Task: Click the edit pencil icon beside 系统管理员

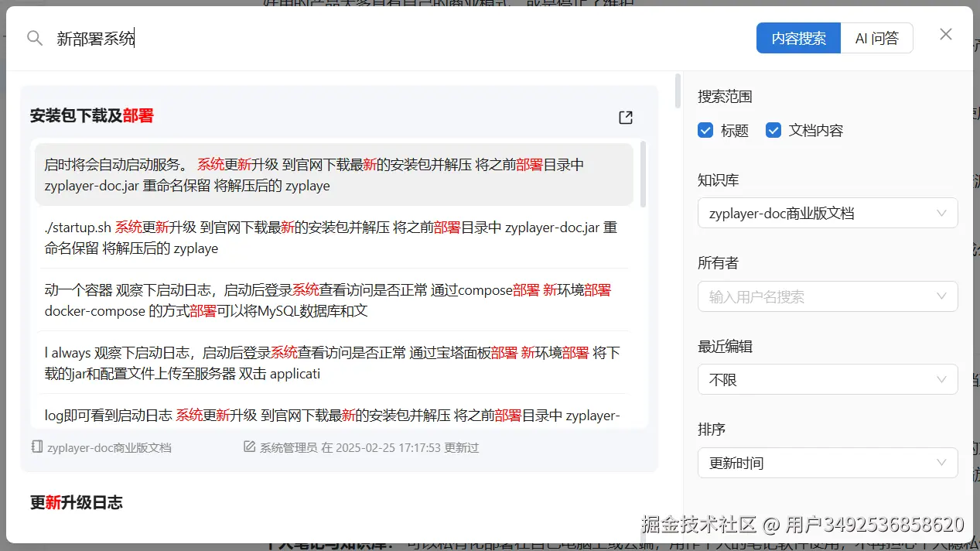Action: tap(249, 447)
